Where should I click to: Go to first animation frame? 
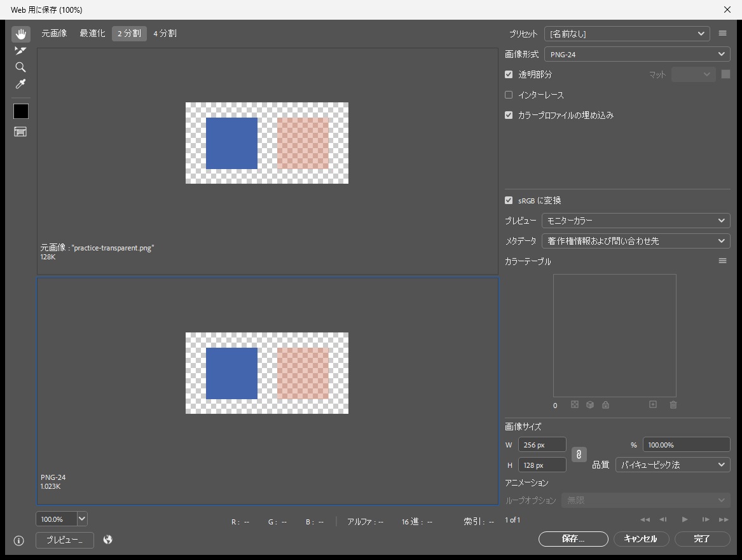point(645,519)
